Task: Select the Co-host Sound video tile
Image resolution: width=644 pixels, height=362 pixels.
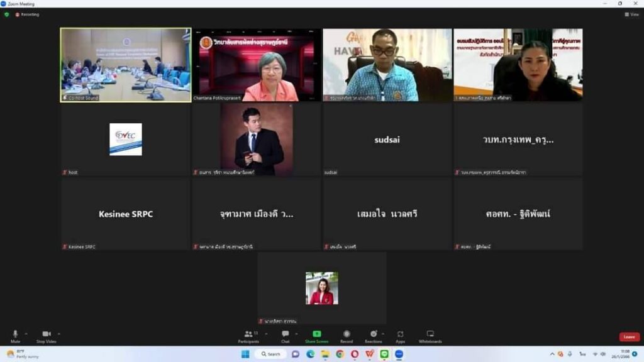Action: coord(126,65)
